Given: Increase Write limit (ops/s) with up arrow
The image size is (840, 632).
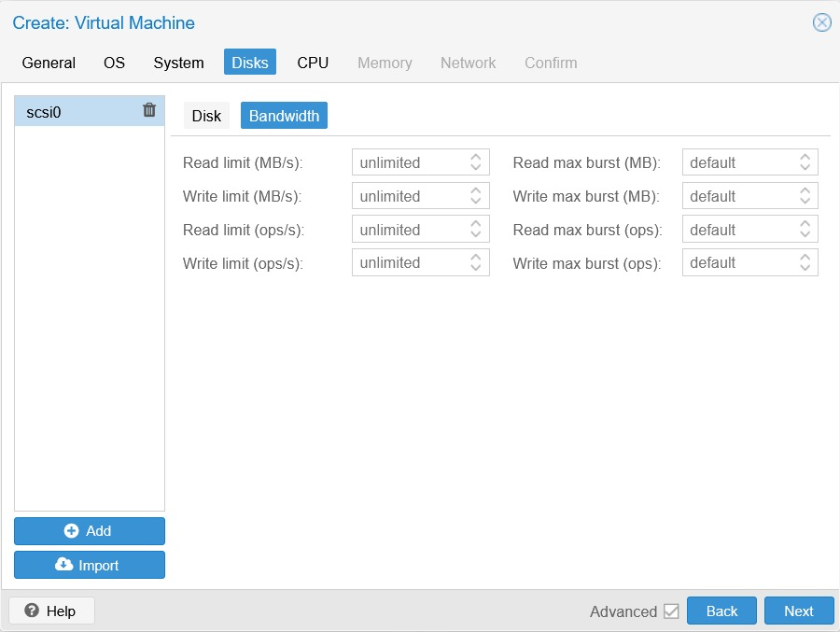Looking at the screenshot, I should click(476, 258).
